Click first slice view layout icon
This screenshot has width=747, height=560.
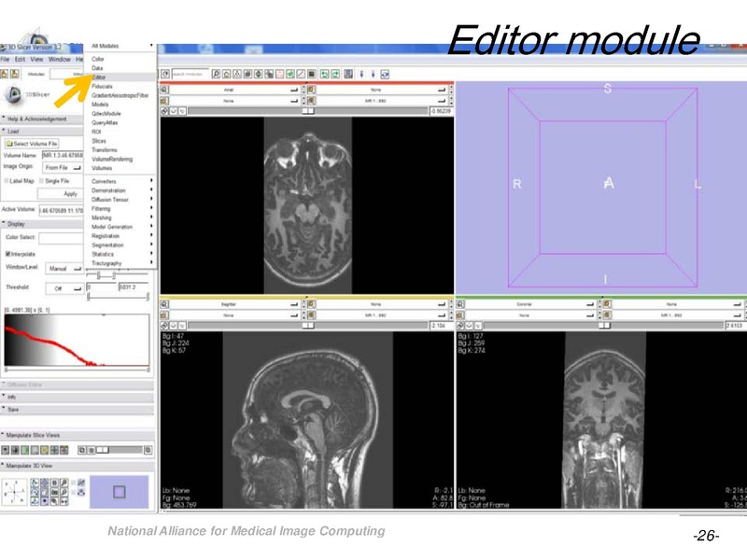pyautogui.click(x=6, y=450)
